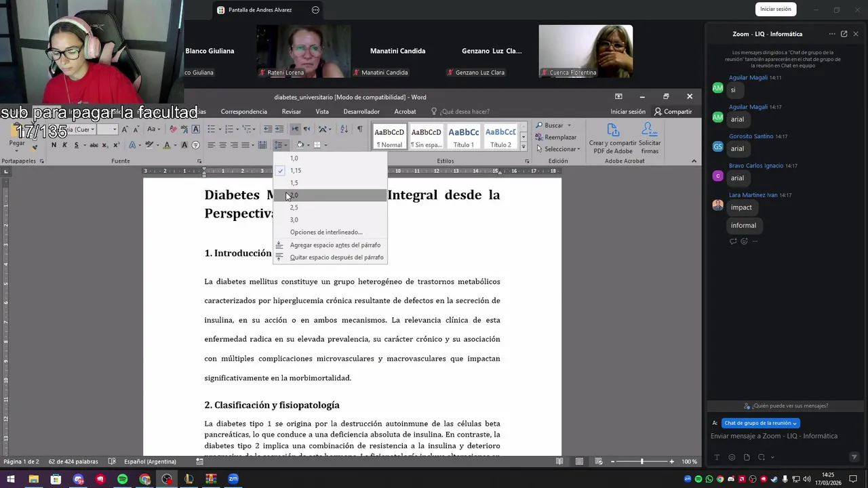Screen dimensions: 868x488
Task: Apply Título 2 style
Action: point(500,137)
